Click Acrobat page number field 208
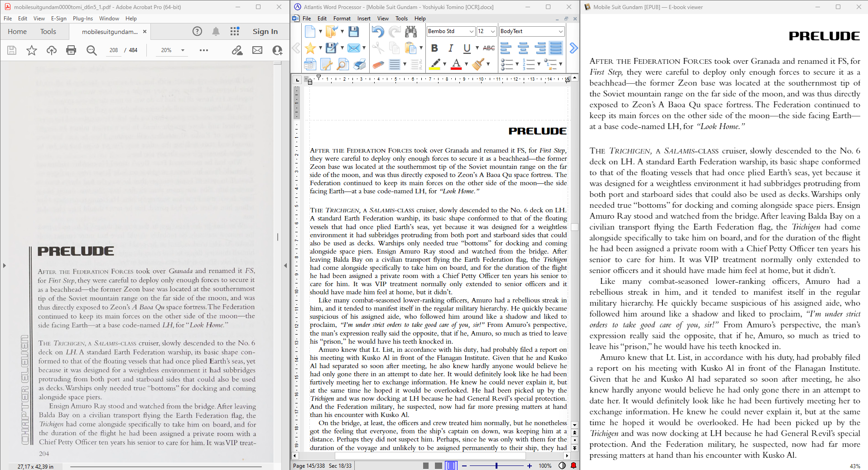 [114, 50]
